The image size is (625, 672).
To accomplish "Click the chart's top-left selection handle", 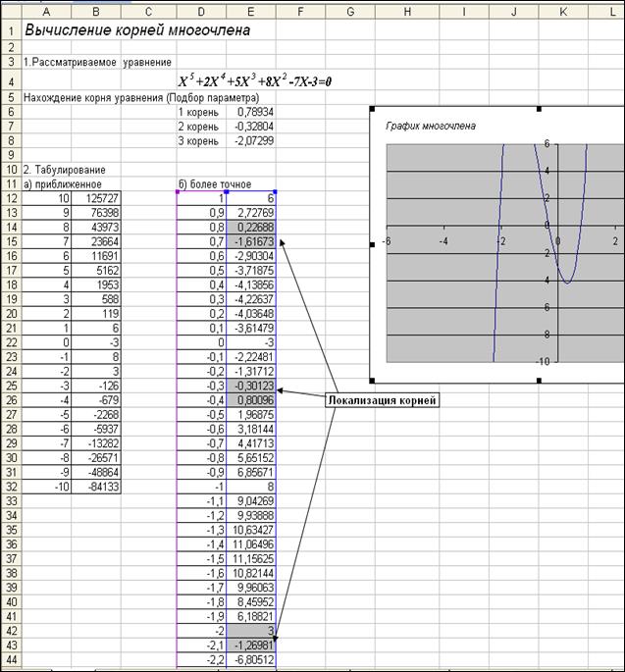I will coord(372,109).
